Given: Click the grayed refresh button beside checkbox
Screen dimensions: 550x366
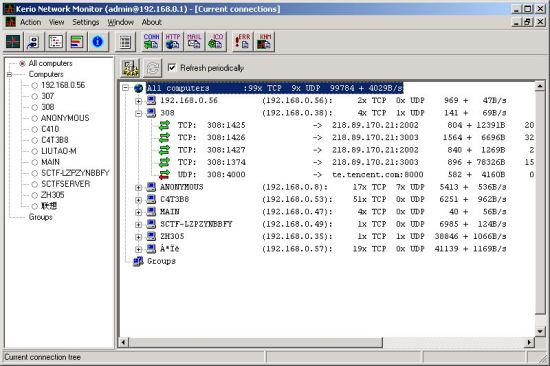Looking at the screenshot, I should point(152,67).
